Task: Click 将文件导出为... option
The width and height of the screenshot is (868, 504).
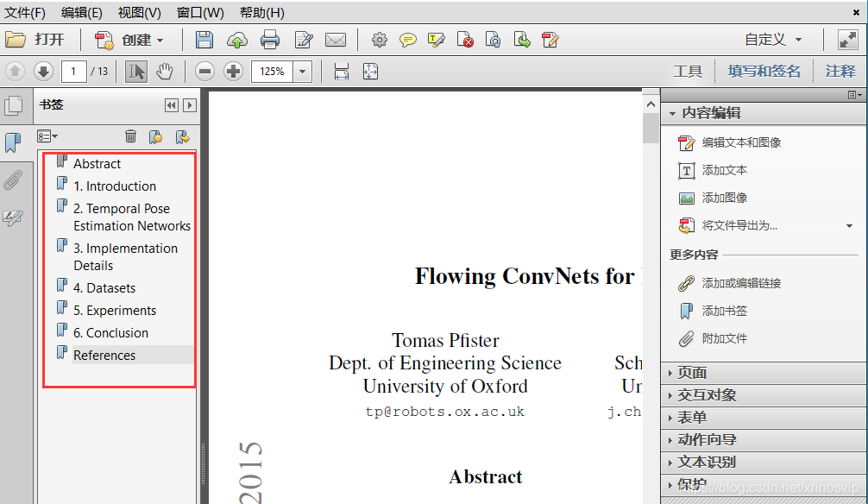Action: 728,225
